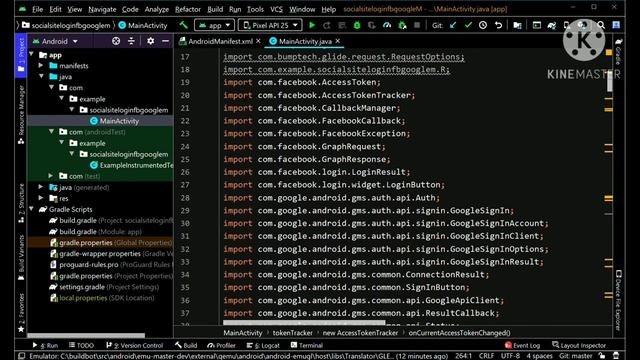Open the Logcat tool window
This screenshot has height=360, width=640.
[x=263, y=345]
